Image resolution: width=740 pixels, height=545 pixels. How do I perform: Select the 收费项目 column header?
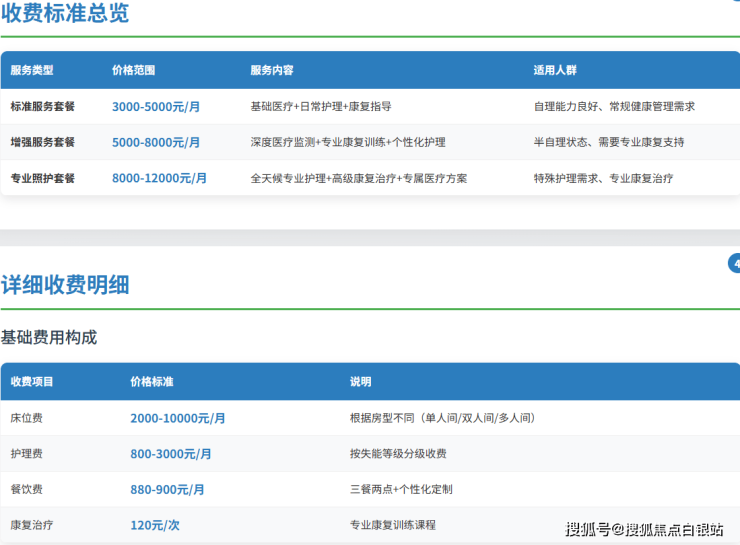(32, 382)
